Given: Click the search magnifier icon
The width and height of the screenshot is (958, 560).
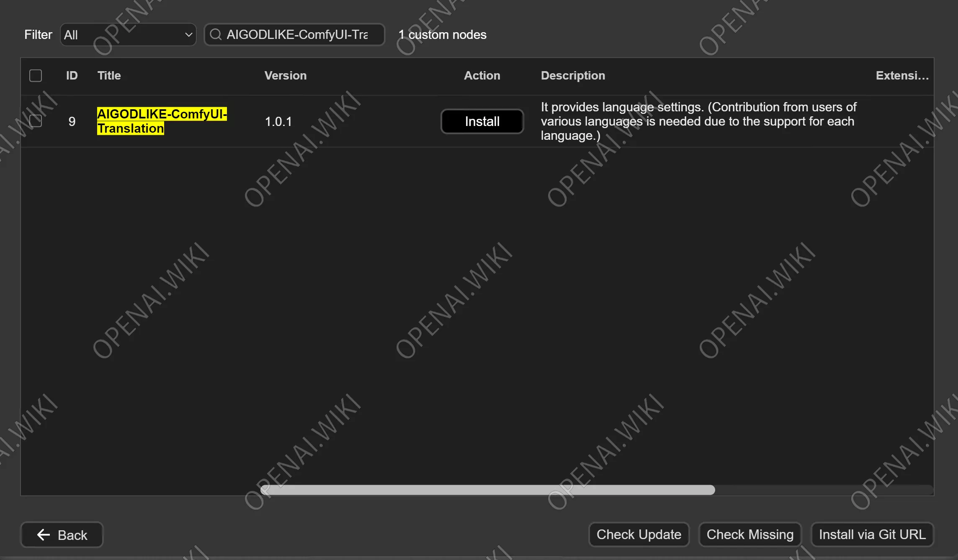Looking at the screenshot, I should coord(216,35).
